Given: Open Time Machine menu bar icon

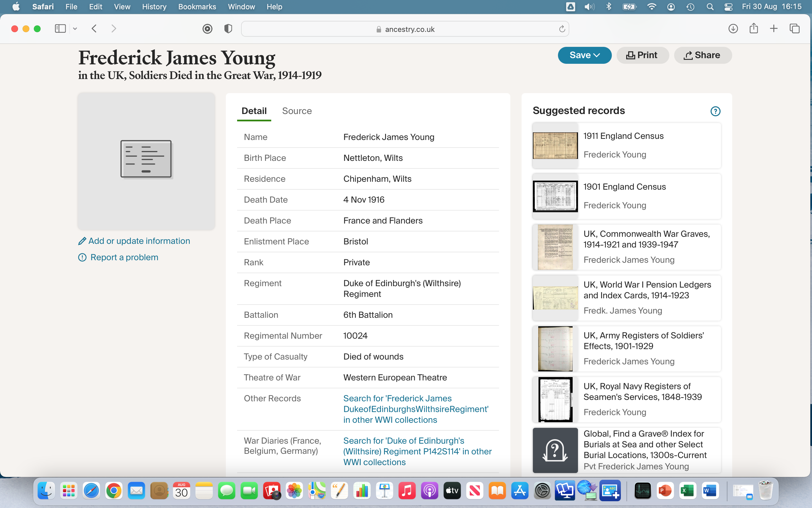Looking at the screenshot, I should point(690,7).
